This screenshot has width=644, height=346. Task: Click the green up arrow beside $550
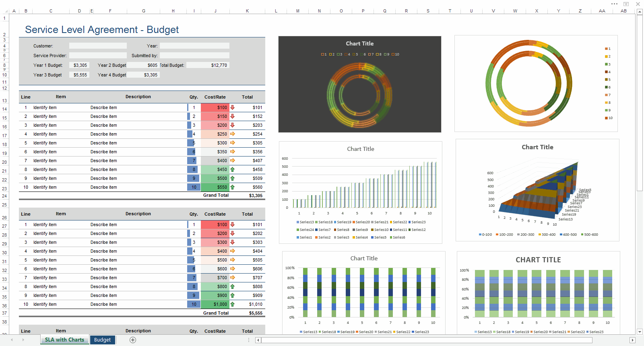point(233,187)
